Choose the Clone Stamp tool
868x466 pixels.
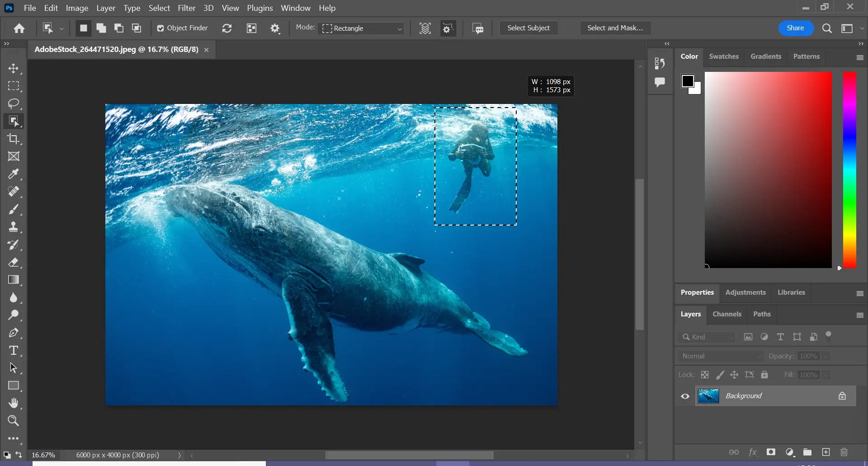pos(14,227)
